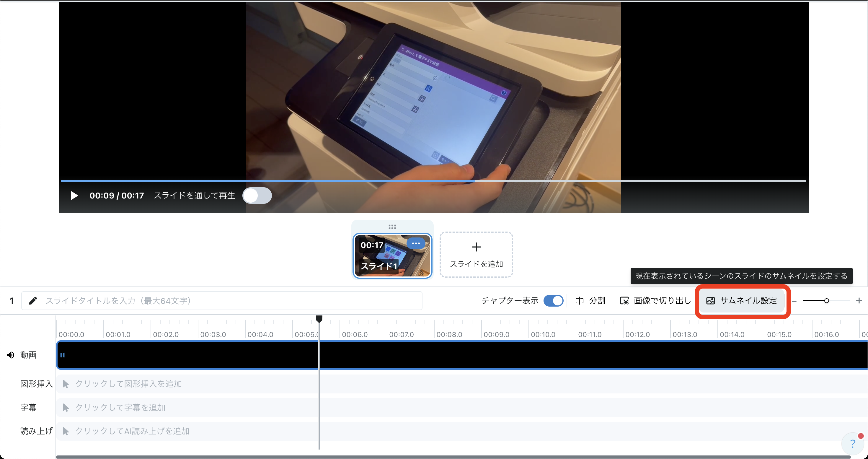Mute the 動画 track speaker icon

(x=11, y=355)
